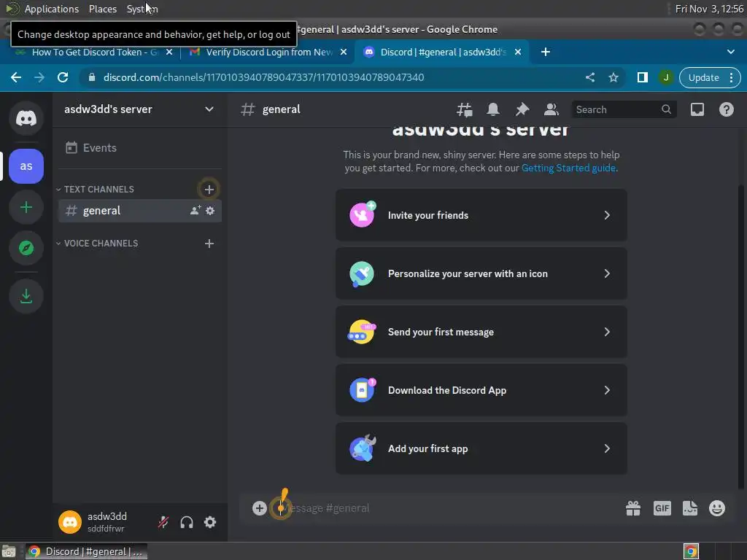
Task: Click Discord taskbar window button
Action: (86, 551)
